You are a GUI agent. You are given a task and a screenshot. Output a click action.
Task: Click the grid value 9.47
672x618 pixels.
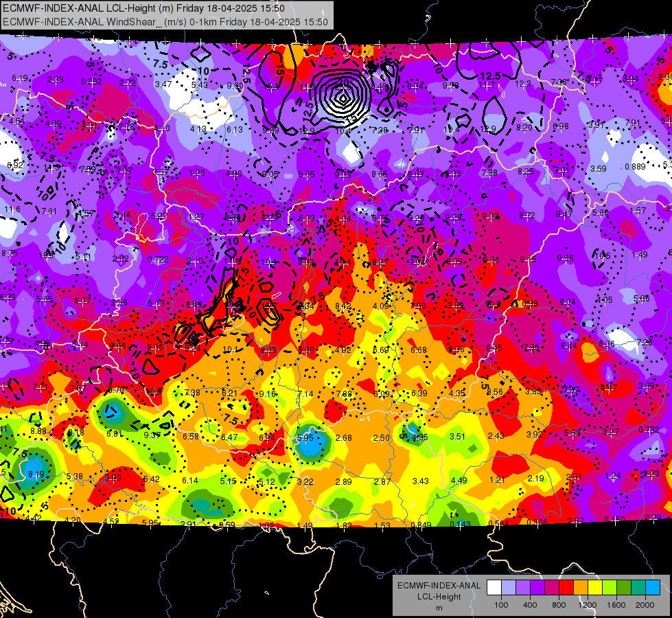coord(564,214)
